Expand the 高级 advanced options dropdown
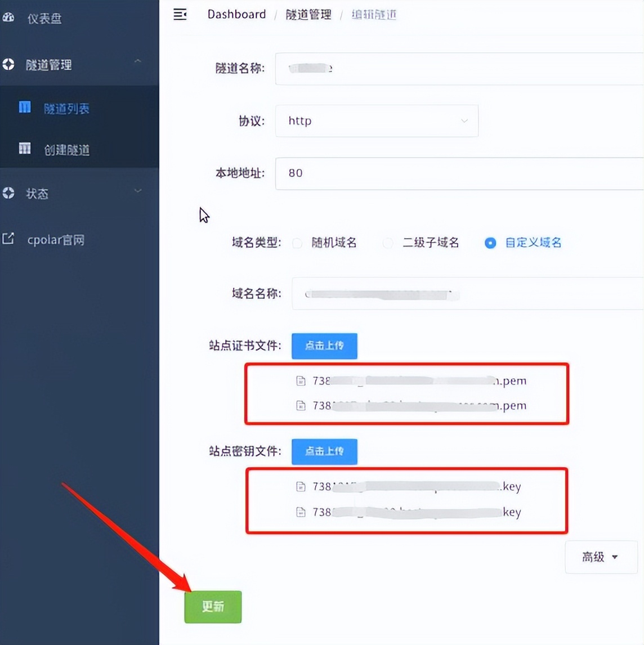The height and width of the screenshot is (645, 644). tap(601, 557)
